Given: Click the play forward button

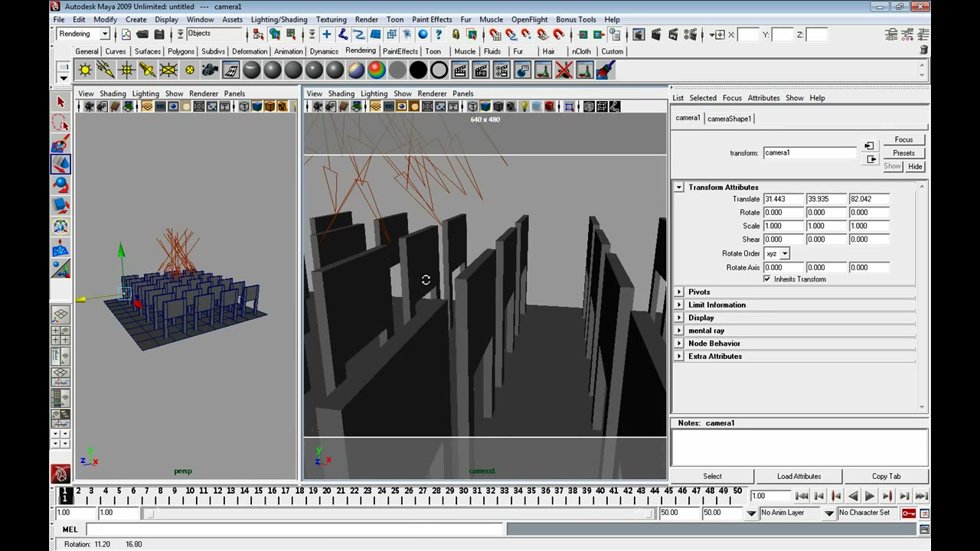Looking at the screenshot, I should (x=870, y=497).
